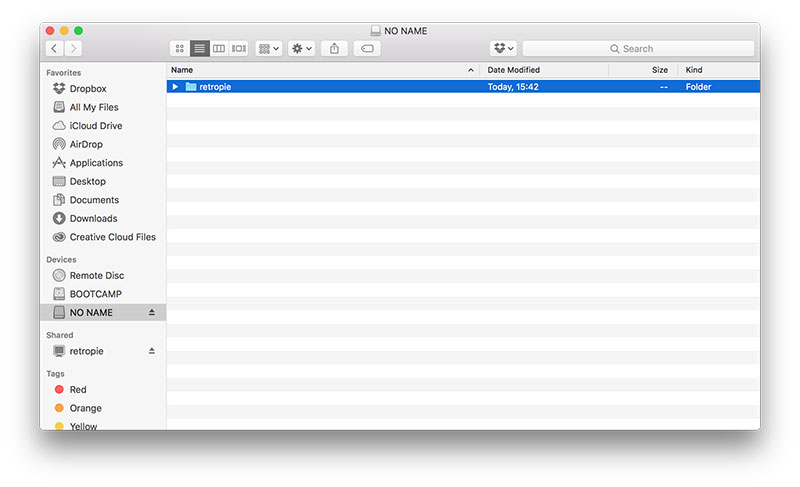Open the Arrange items dropdown
The width and height of the screenshot is (800, 487).
tap(268, 48)
